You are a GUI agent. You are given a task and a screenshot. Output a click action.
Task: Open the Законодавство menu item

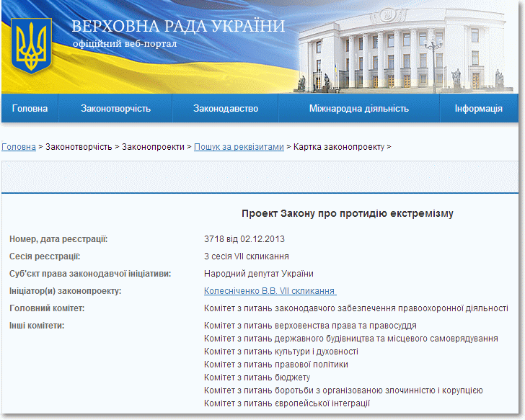[x=225, y=108]
